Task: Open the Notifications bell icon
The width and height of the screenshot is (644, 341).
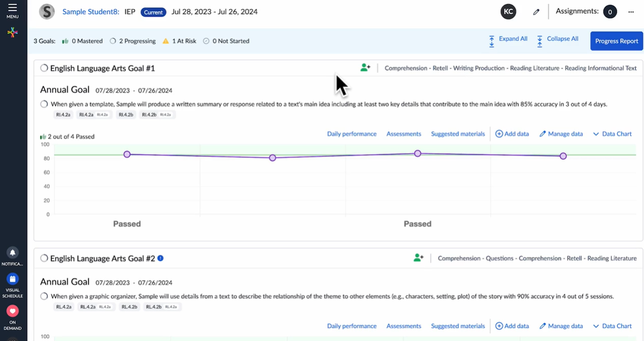Action: 12,253
